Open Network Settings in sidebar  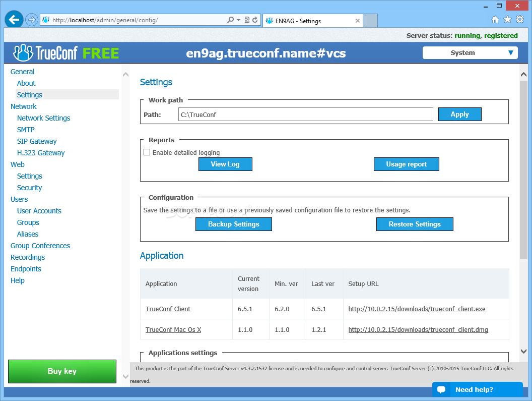click(44, 118)
